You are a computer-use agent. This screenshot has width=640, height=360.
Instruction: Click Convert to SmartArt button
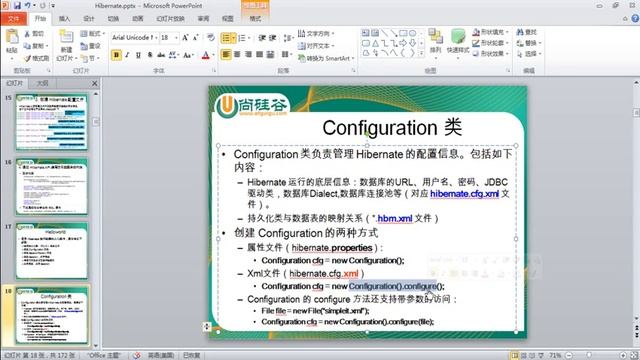click(x=326, y=58)
